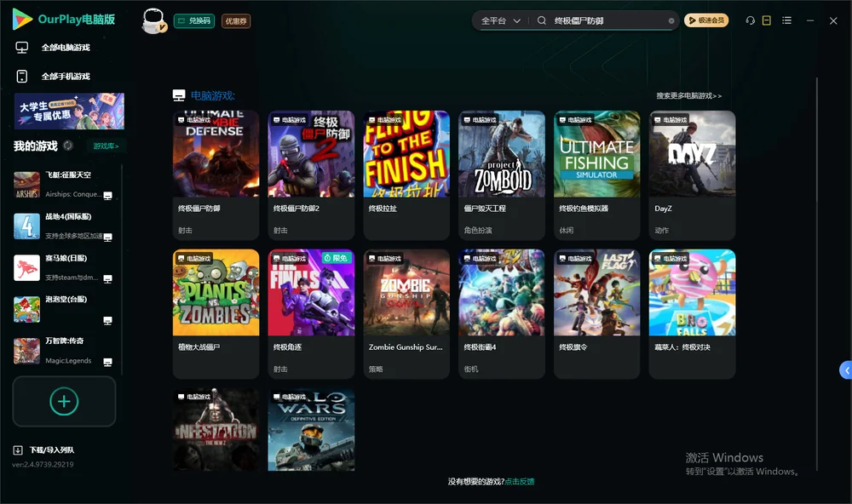The width and height of the screenshot is (852, 504).
Task: Open the 植物大战僵尸 game card
Action: [x=216, y=314]
